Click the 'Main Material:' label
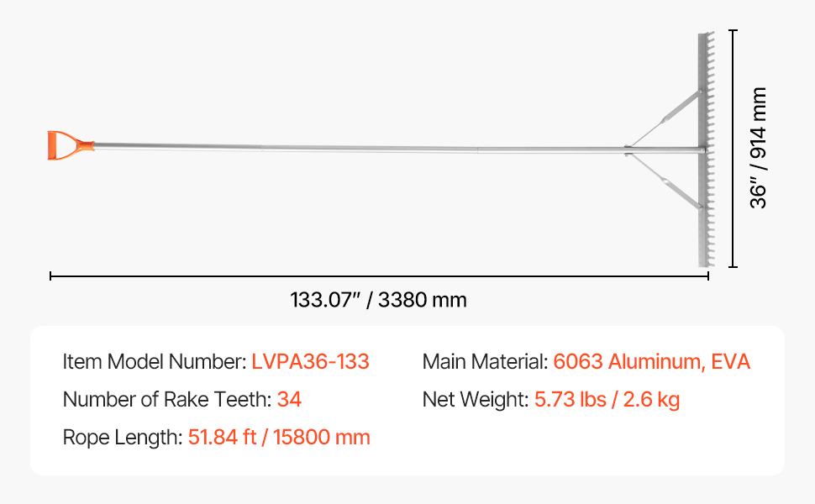Screen dimensions: 815x504 pyautogui.click(x=484, y=362)
